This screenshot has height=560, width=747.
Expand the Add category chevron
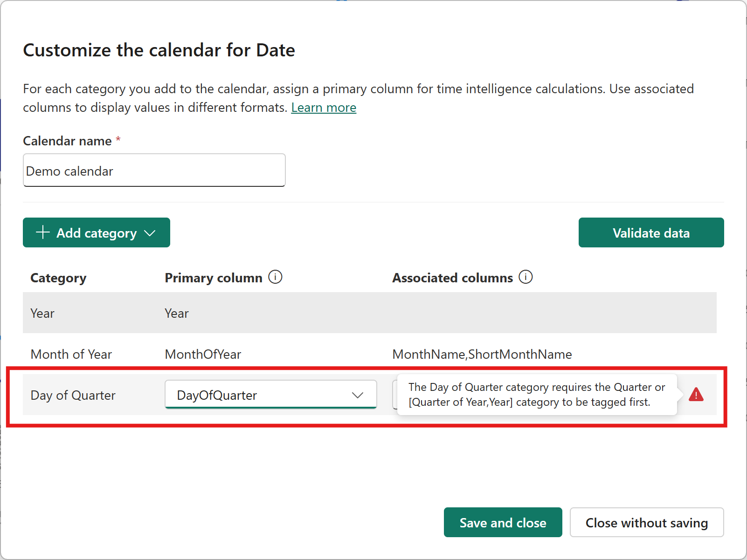[x=150, y=233]
